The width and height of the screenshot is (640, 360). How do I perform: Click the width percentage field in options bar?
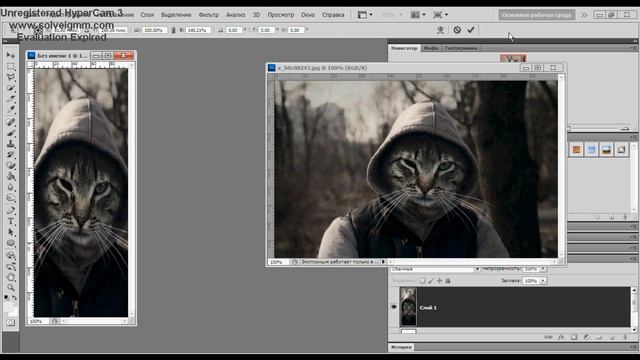(x=154, y=30)
